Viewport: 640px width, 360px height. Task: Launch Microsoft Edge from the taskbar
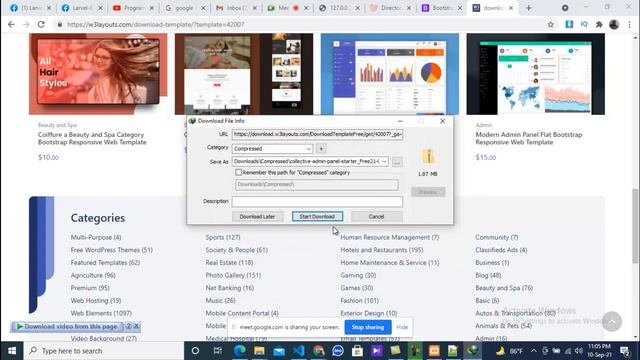(x=240, y=351)
